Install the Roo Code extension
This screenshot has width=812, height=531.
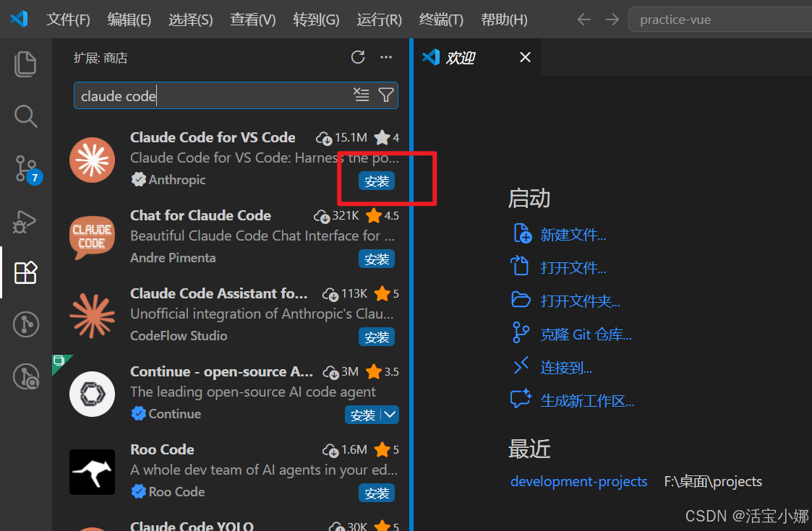377,493
